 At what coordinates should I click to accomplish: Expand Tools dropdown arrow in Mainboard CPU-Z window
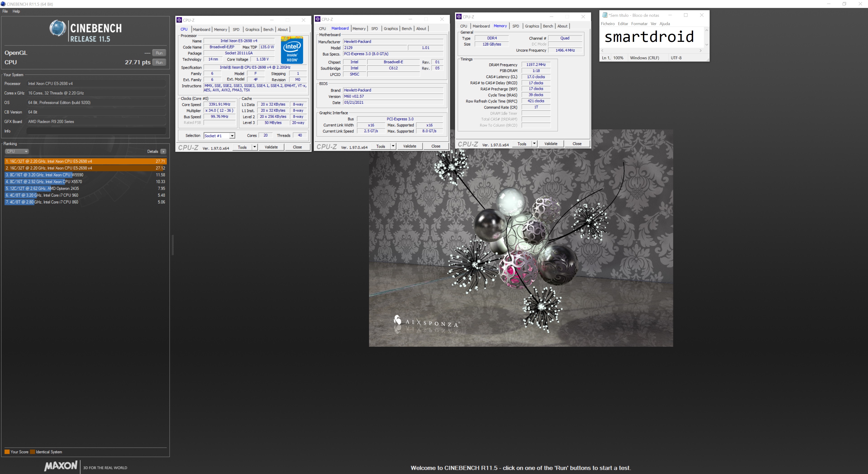click(393, 146)
